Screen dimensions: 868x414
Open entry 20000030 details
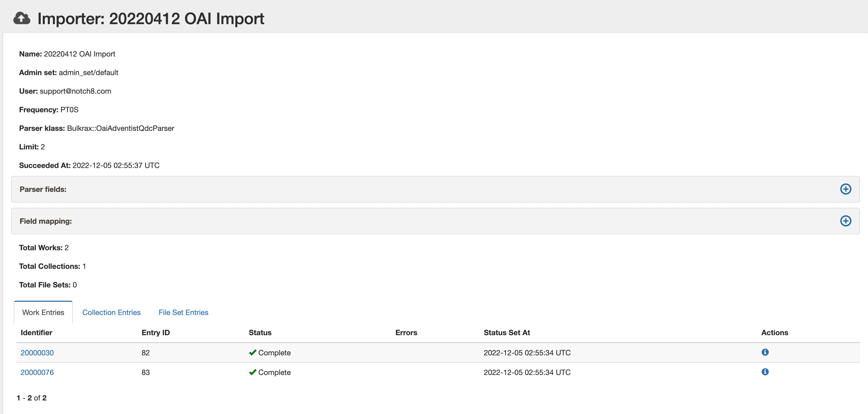37,352
